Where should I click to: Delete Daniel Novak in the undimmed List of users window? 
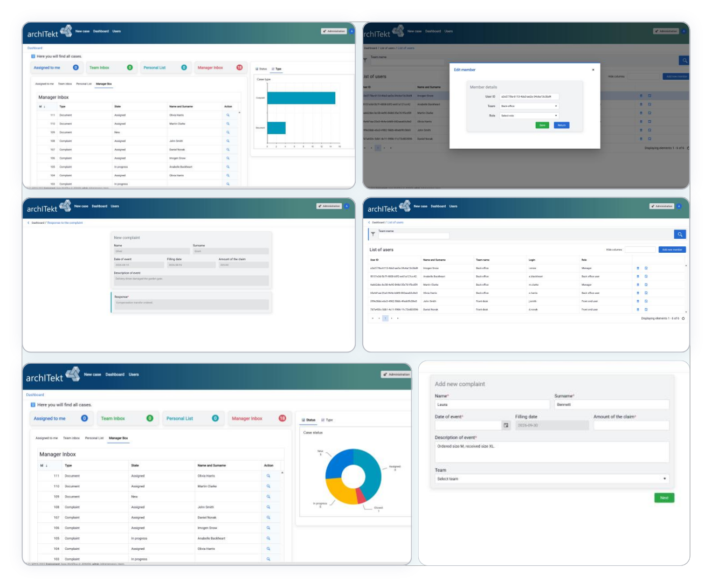pyautogui.click(x=638, y=309)
